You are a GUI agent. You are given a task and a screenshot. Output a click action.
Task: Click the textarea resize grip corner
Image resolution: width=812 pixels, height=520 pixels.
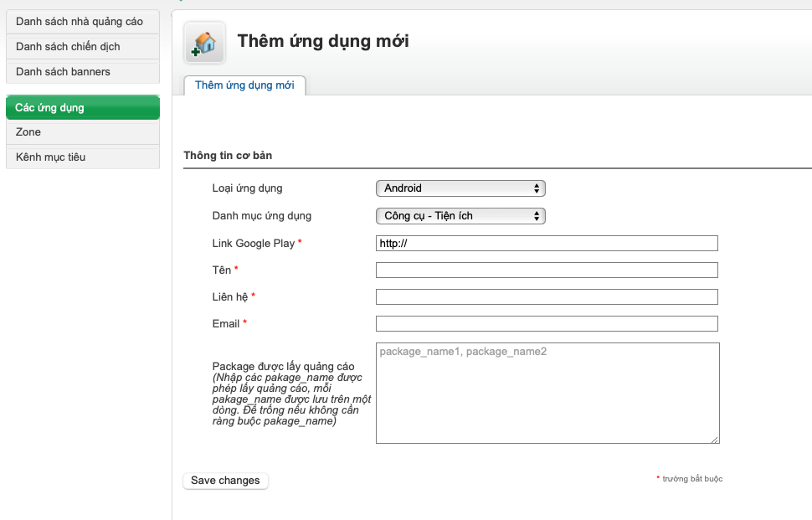pos(715,440)
